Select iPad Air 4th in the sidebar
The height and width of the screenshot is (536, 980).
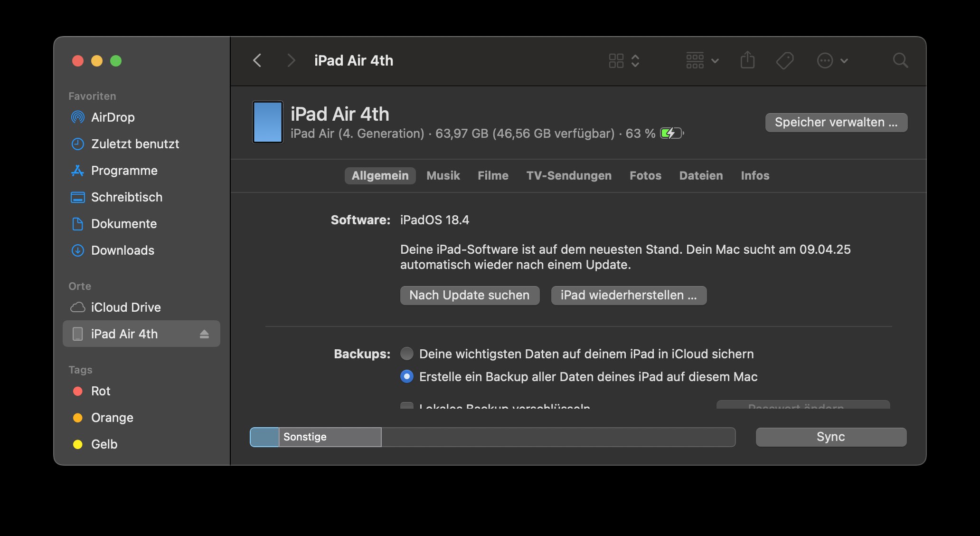click(141, 334)
